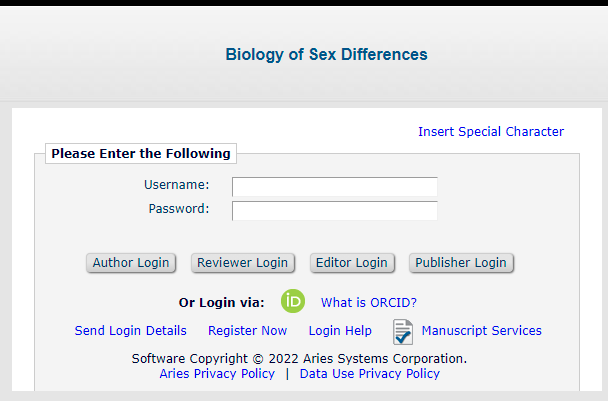The height and width of the screenshot is (401, 608).
Task: Go to Register Now
Action: [x=247, y=331]
